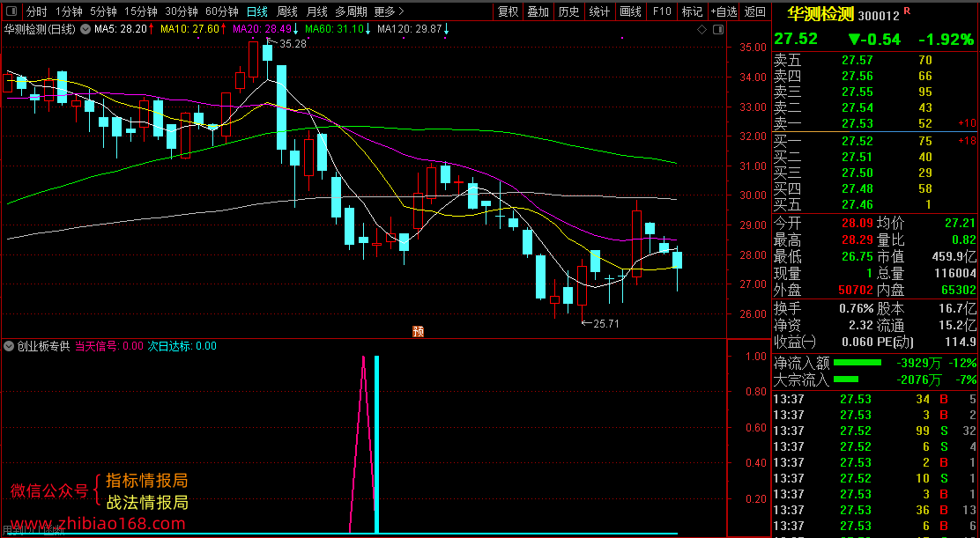The width and height of the screenshot is (980, 538).
Task: Click the 标记 mark button
Action: (x=692, y=11)
